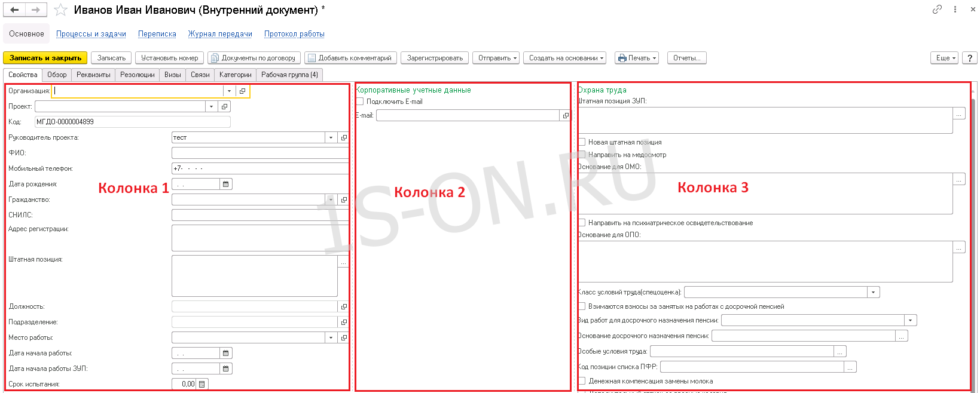
Task: Click the Записать button
Action: [x=112, y=58]
